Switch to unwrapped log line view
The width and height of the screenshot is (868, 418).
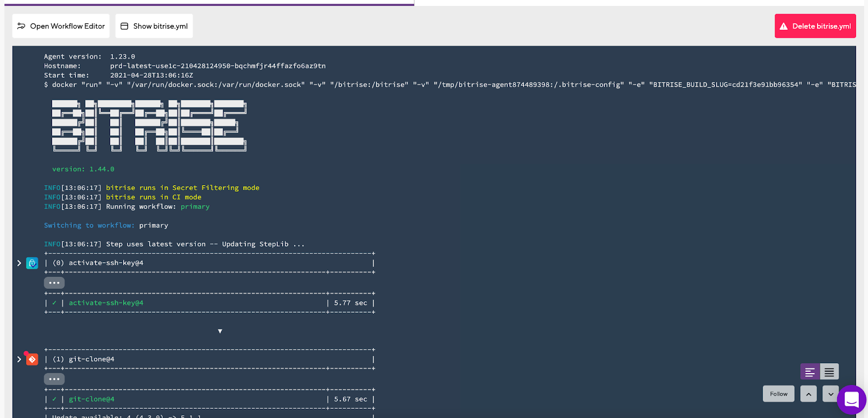point(829,372)
